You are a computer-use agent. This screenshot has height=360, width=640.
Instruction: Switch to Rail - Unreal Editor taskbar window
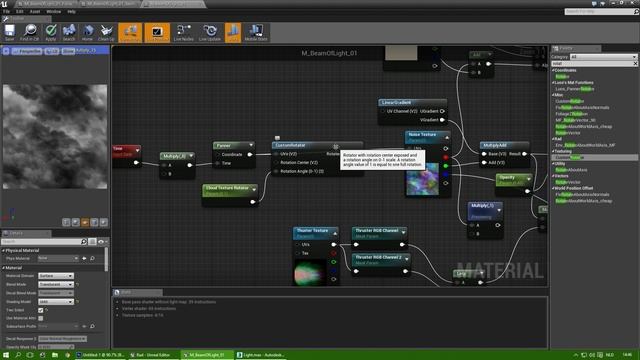tap(153, 355)
